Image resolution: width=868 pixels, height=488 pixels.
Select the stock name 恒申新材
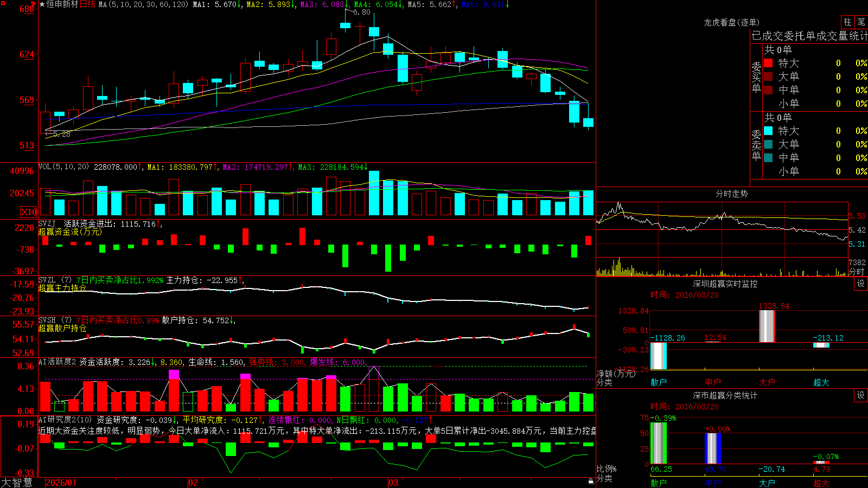coord(62,4)
